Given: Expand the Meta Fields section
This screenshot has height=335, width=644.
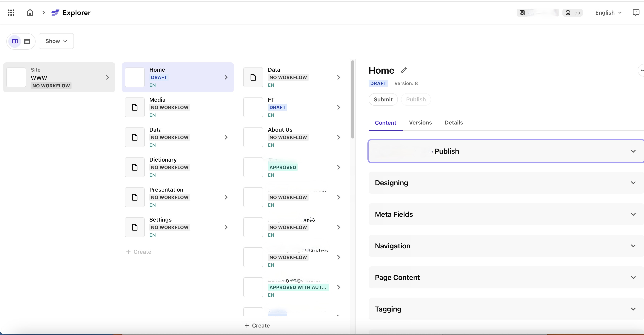Looking at the screenshot, I should coord(506,214).
